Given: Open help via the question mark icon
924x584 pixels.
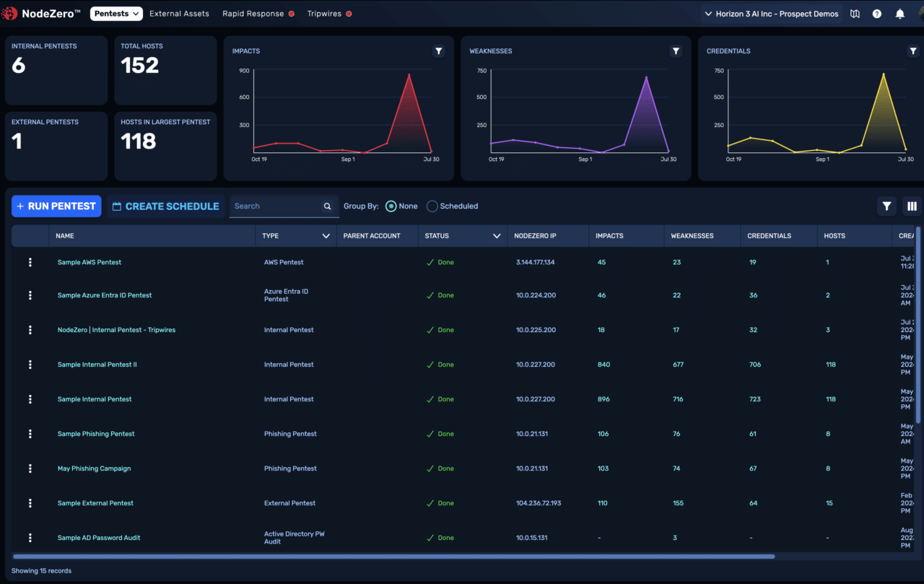Looking at the screenshot, I should coord(876,13).
